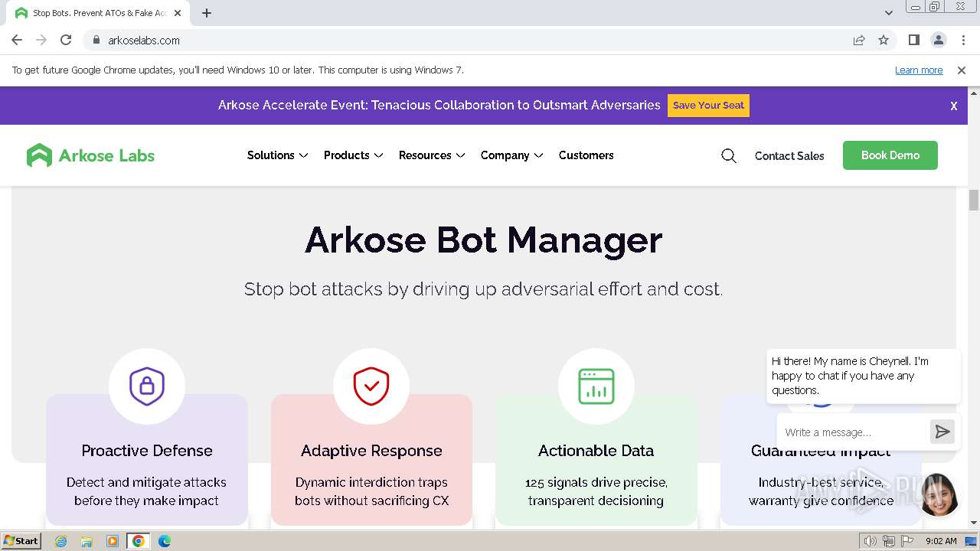Click the Arkose Accelerate Event banner text
The image size is (980, 551).
coord(439,106)
